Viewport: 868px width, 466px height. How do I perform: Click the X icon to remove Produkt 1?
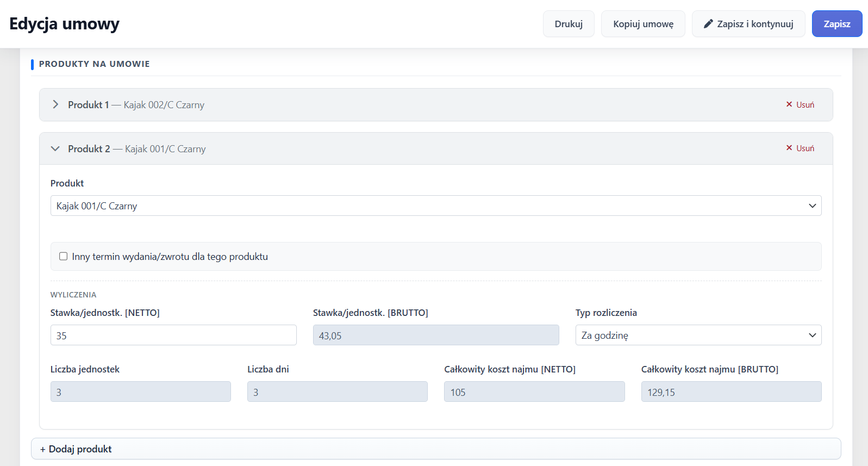click(x=789, y=104)
